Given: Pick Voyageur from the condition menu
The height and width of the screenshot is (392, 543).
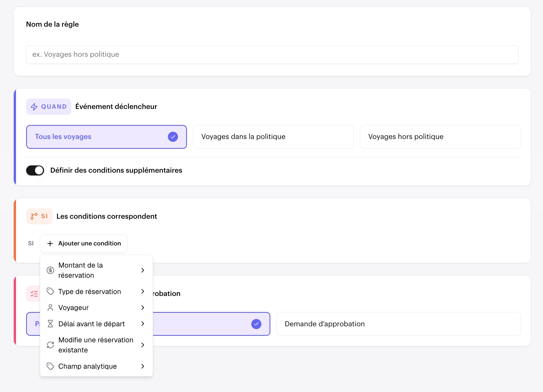Looking at the screenshot, I should 96,308.
